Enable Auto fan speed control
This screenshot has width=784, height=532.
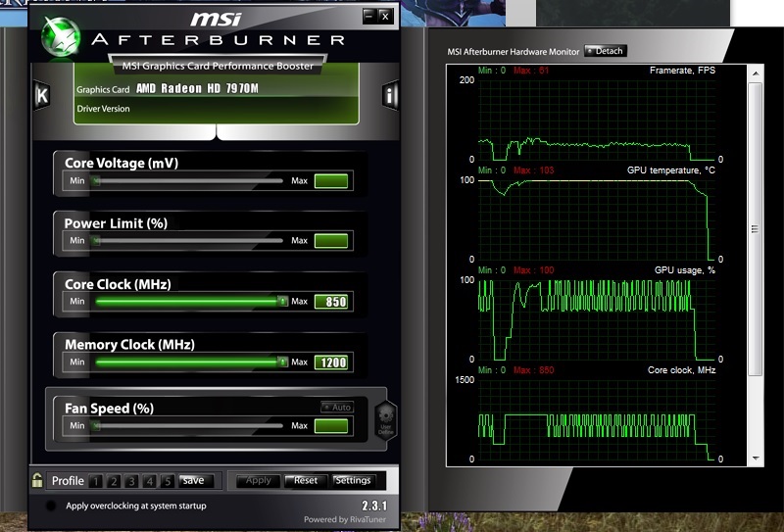coord(337,407)
